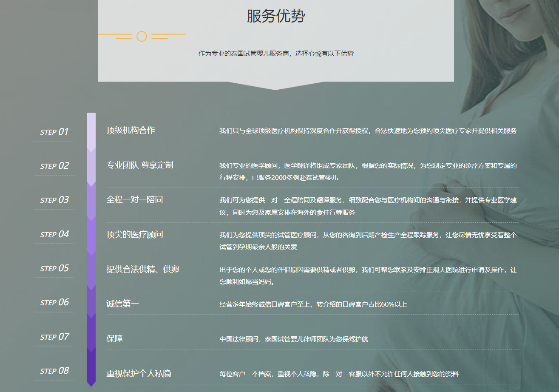Click the 保障 heading

point(114,339)
